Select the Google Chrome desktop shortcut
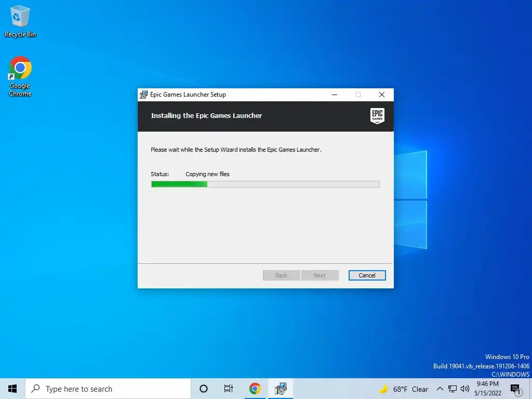 20,76
